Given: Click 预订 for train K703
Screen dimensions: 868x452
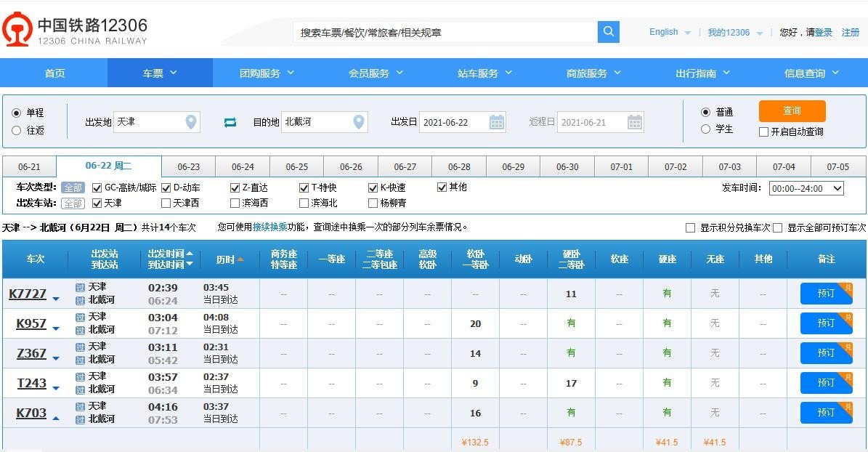Looking at the screenshot, I should (826, 413).
